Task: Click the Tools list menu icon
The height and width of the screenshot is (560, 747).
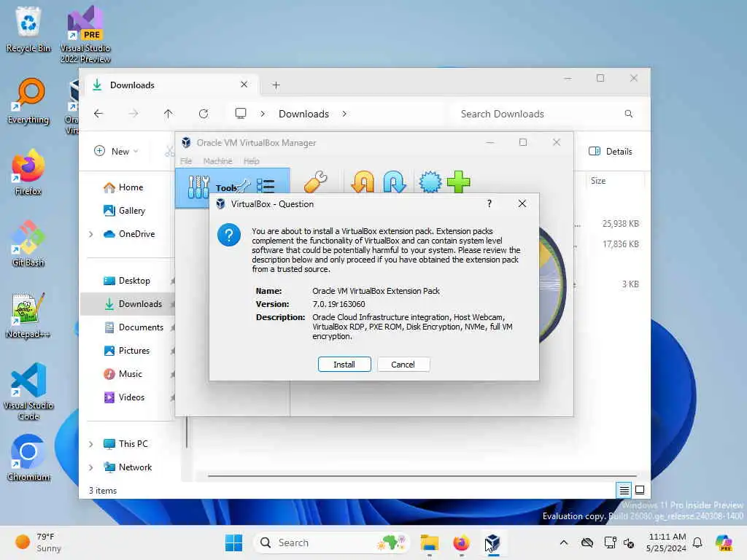Action: point(266,186)
